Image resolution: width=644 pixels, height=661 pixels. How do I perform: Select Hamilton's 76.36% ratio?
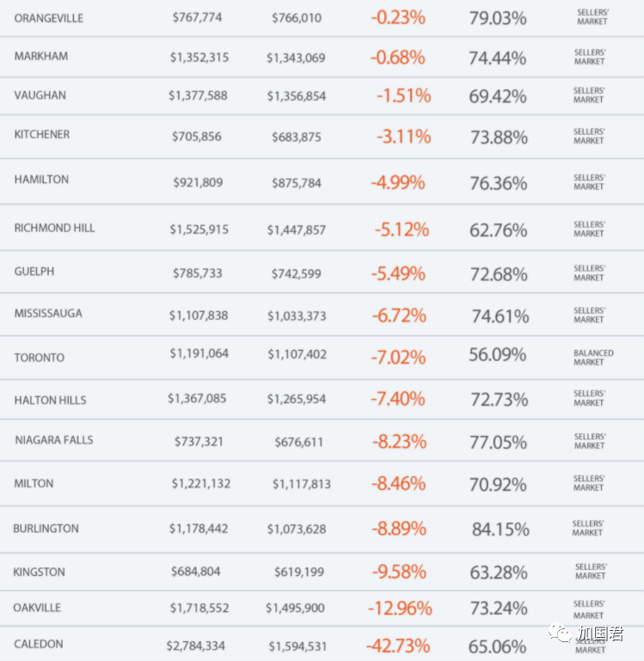click(x=499, y=183)
